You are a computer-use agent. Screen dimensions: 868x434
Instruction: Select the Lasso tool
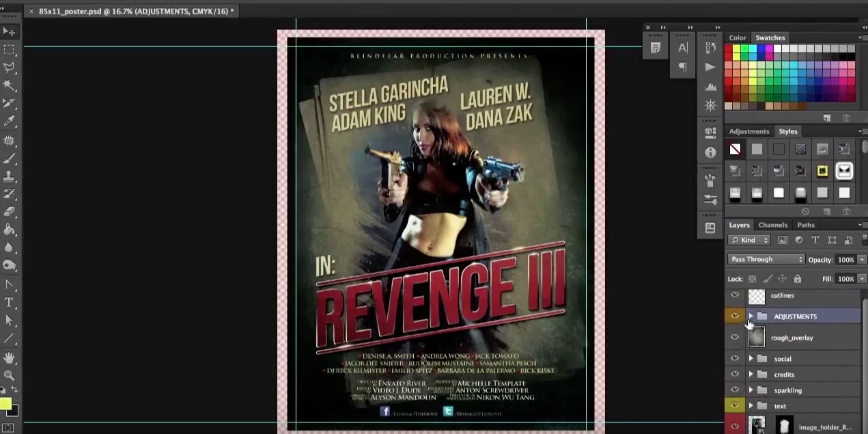coord(9,66)
